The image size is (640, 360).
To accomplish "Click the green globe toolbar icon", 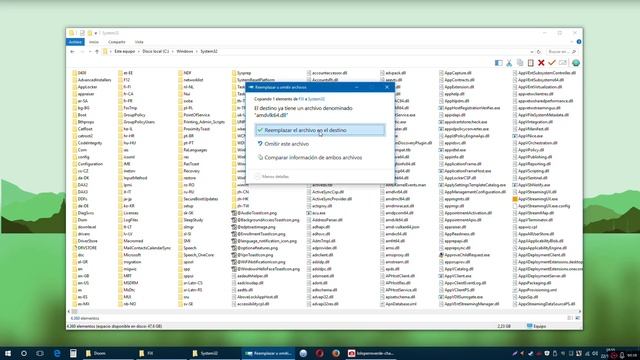I will [x=576, y=63].
